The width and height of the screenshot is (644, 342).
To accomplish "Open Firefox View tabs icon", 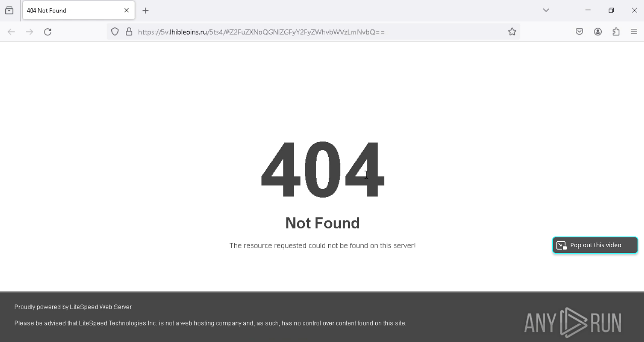I will [9, 10].
